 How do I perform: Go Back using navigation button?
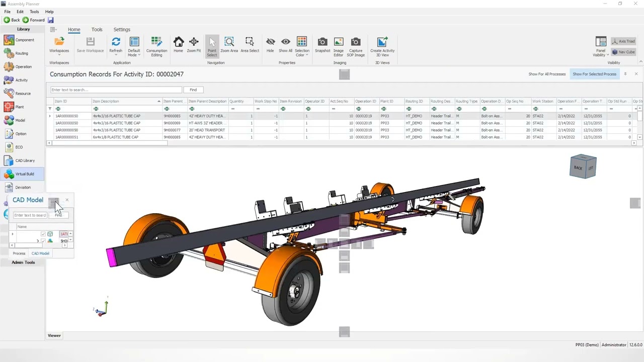(x=12, y=20)
